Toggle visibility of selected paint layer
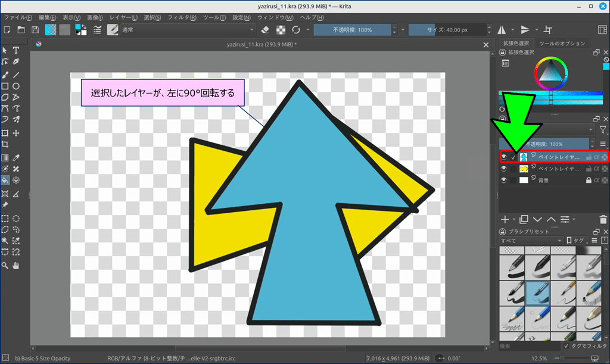 tap(504, 157)
